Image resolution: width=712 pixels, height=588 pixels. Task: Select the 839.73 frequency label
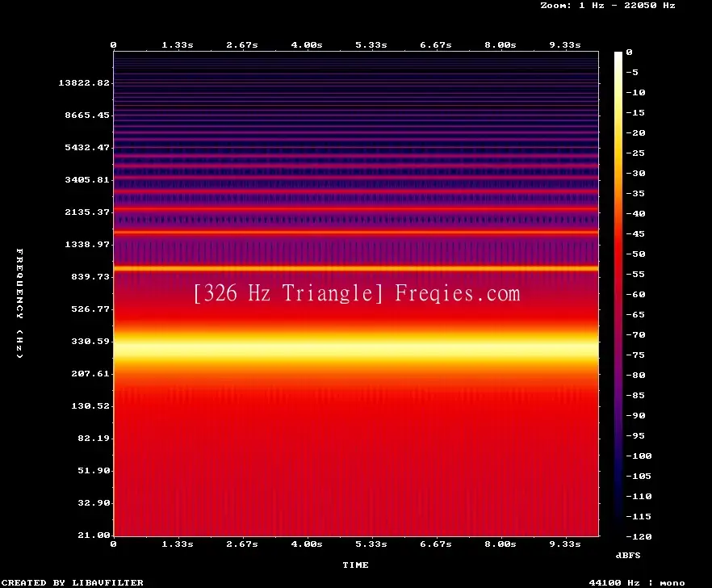pos(90,276)
